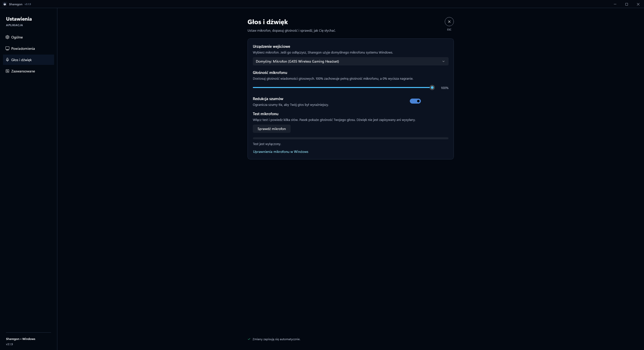Click the microphone volume slider handle
This screenshot has width=644, height=350.
coord(432,88)
